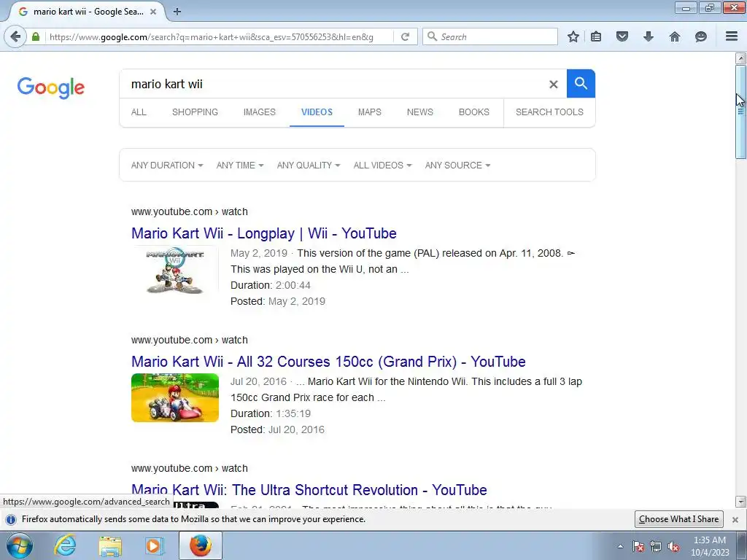
Task: Click the Firefox back arrow button
Action: [x=15, y=36]
